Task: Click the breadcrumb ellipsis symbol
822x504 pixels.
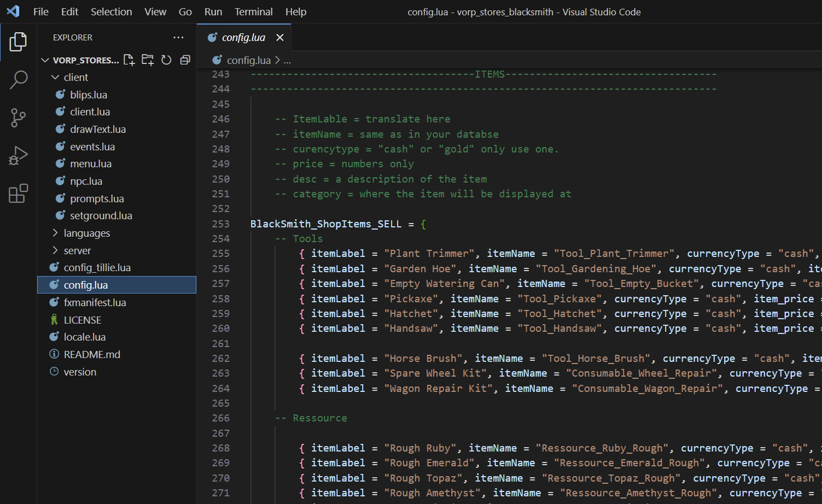Action: (x=288, y=61)
